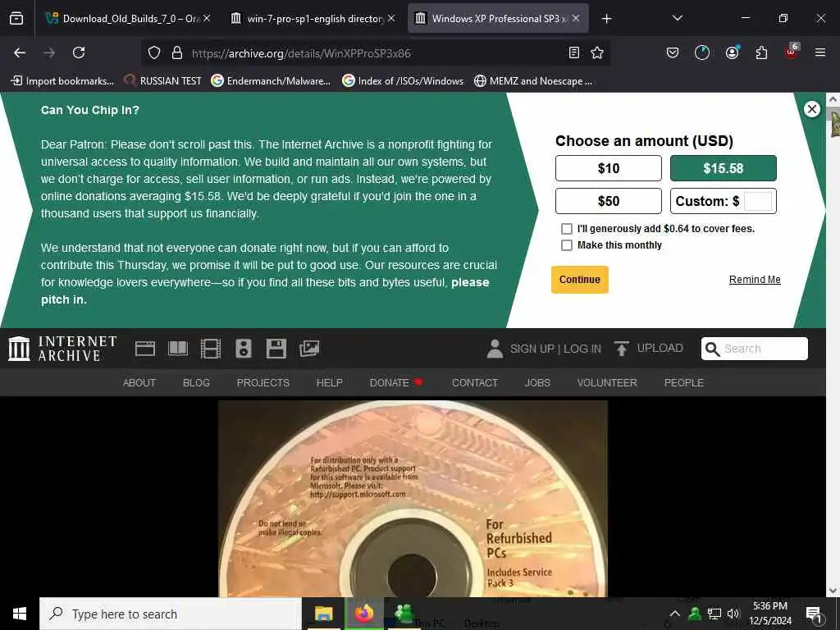This screenshot has width=840, height=630.
Task: Click the Internet Archive logo
Action: [x=62, y=349]
